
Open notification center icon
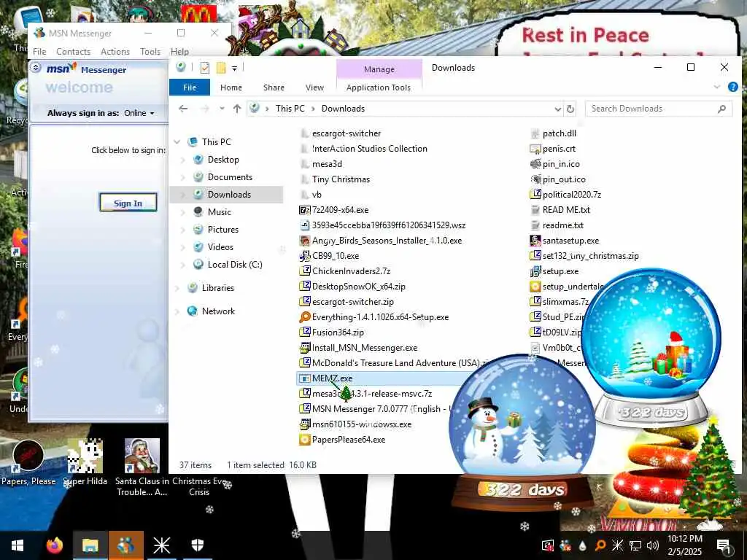723,545
